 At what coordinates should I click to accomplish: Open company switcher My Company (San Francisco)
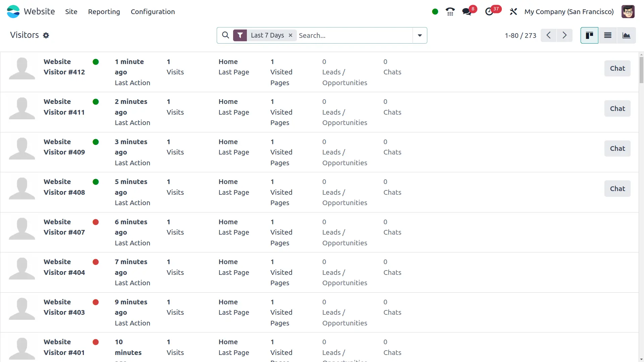tap(569, 12)
